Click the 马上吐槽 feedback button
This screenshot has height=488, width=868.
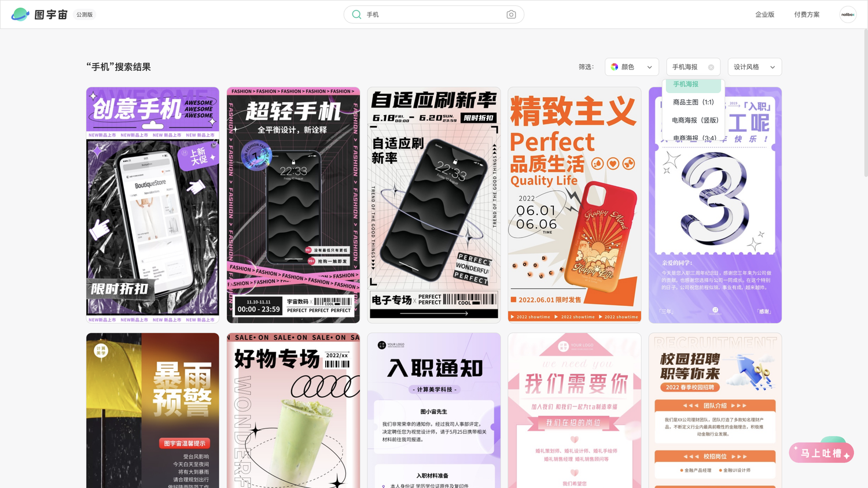point(821,453)
